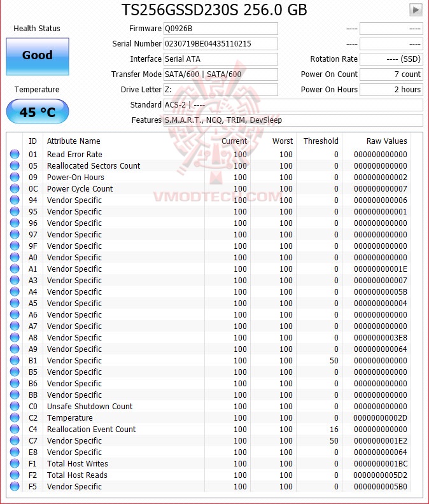Click the Transfer Mode field
The image size is (429, 504).
click(x=221, y=74)
